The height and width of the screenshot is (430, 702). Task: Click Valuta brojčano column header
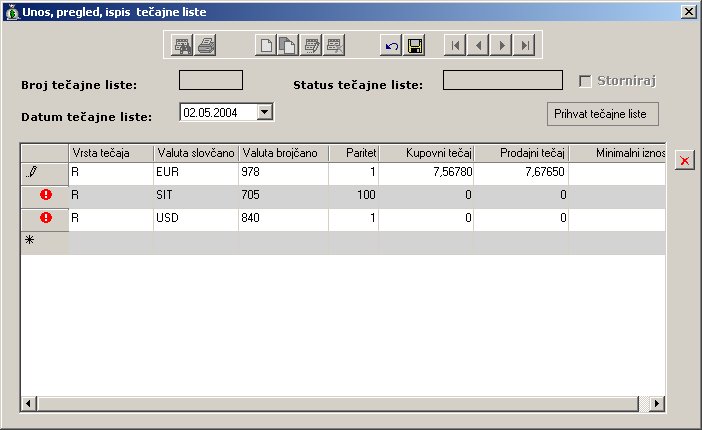click(x=283, y=153)
